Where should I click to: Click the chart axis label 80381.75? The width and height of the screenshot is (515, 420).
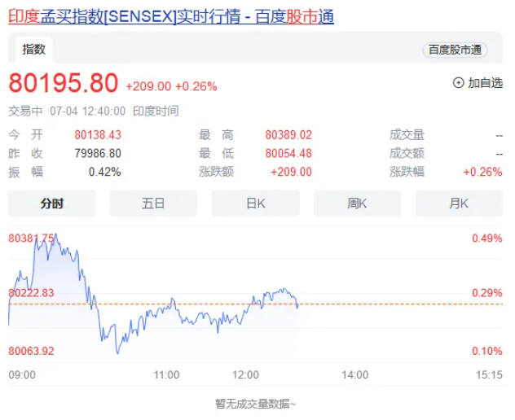[x=31, y=238]
